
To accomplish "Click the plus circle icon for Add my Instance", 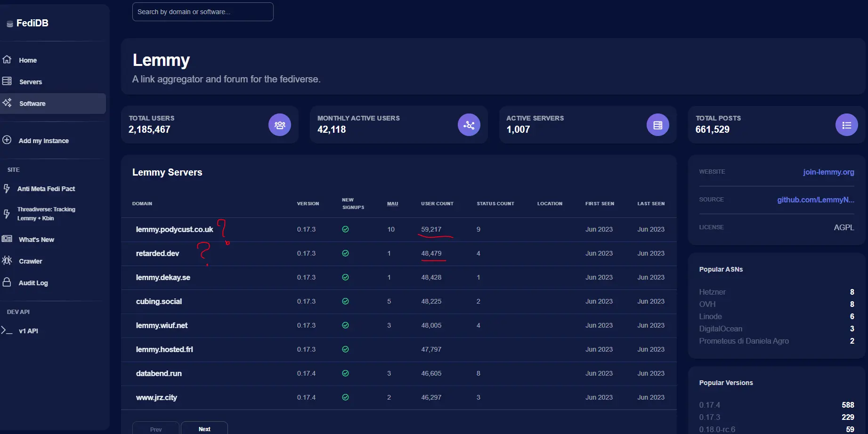I will pos(7,140).
